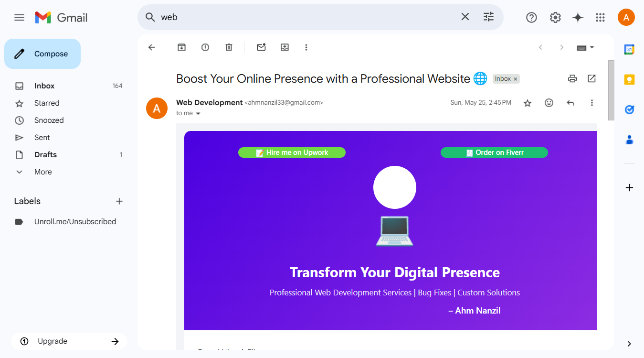
Task: Reply to Web Development's message
Action: point(570,103)
